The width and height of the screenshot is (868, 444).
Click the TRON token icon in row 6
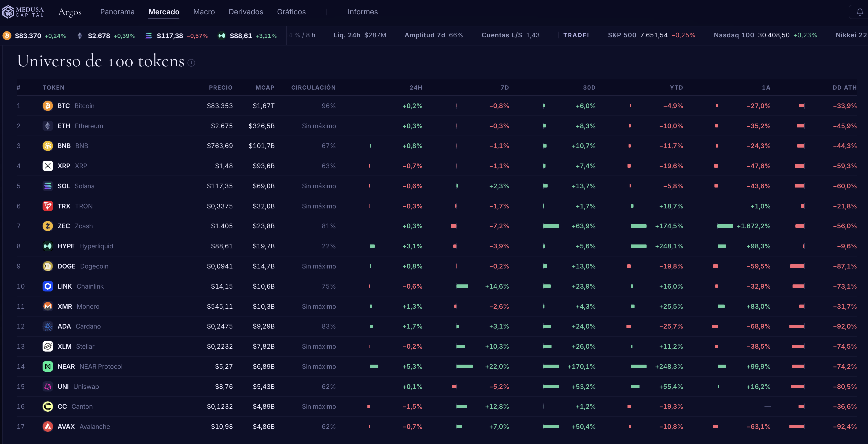tap(48, 206)
